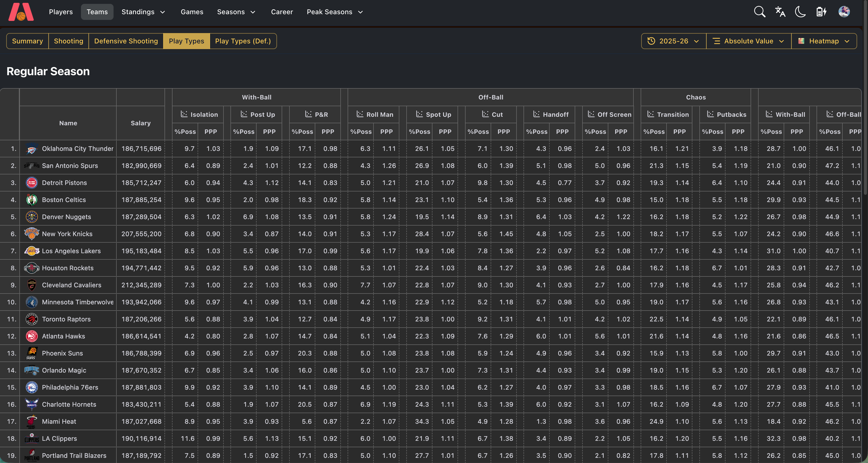Screen dimensions: 868x463
Task: Click the Putbacks chart icon
Action: 710,114
